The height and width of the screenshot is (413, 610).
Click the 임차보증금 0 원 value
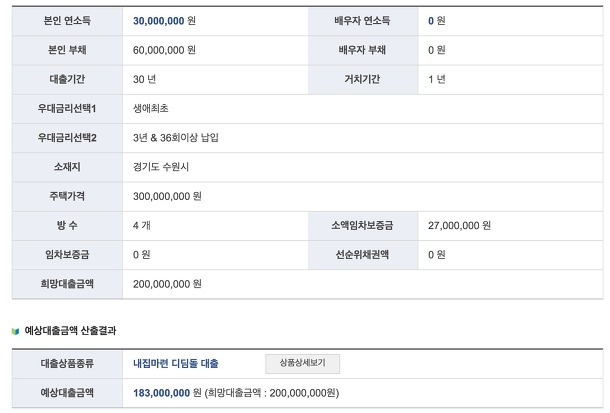(141, 255)
